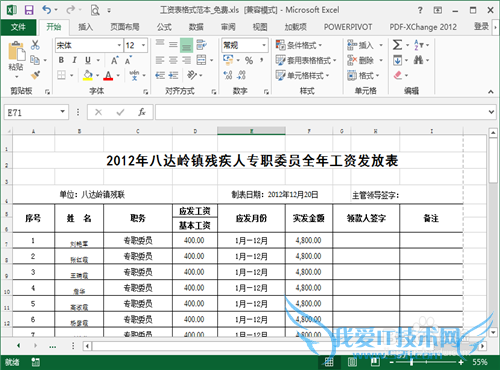
Task: Toggle bold formatting
Action: point(61,60)
